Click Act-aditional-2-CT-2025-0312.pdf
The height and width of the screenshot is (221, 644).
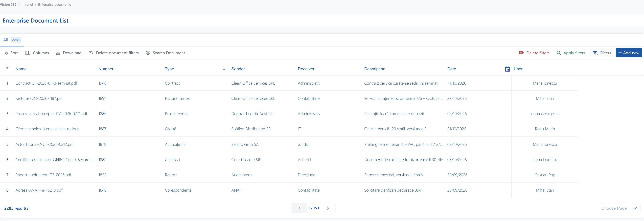click(x=44, y=144)
